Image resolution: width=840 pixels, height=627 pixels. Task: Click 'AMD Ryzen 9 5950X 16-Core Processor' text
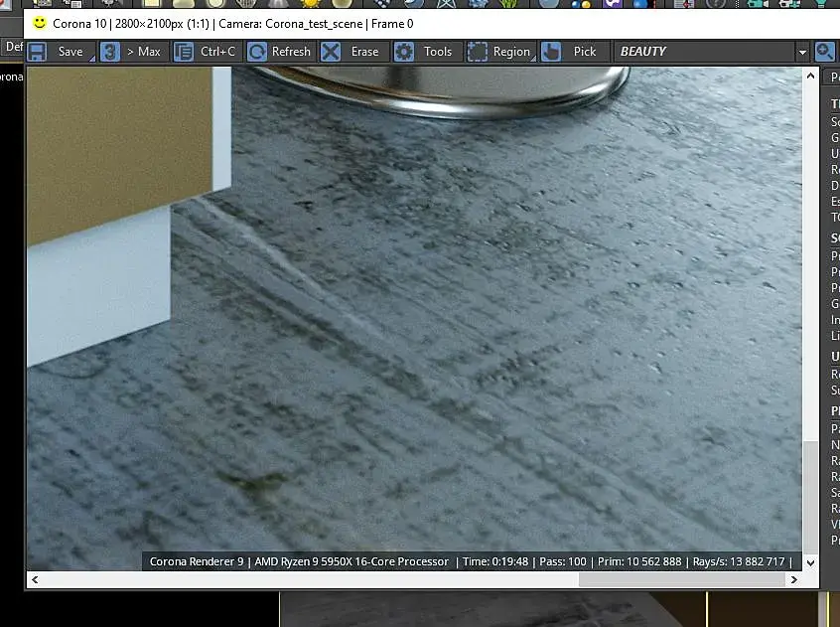click(351, 561)
